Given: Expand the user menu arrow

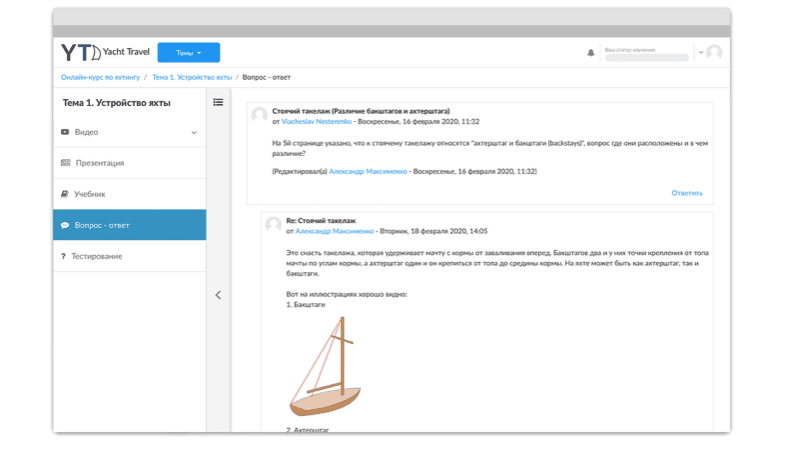Looking at the screenshot, I should (700, 53).
